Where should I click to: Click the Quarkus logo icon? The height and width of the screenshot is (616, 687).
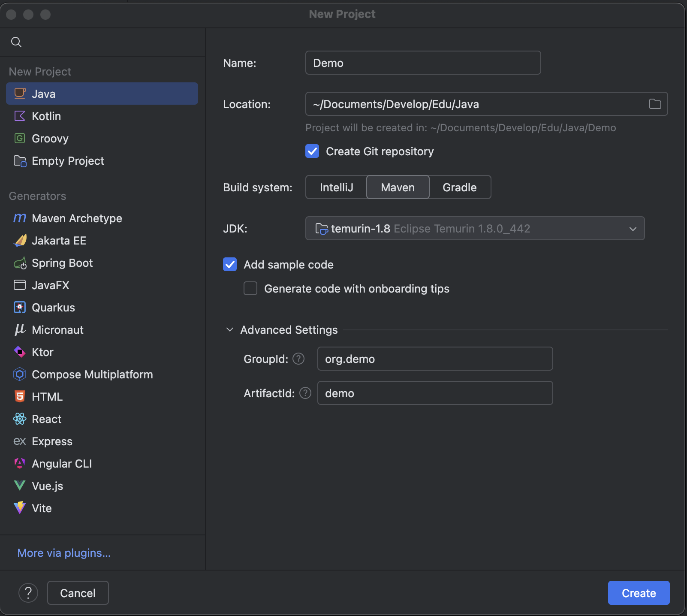(20, 307)
